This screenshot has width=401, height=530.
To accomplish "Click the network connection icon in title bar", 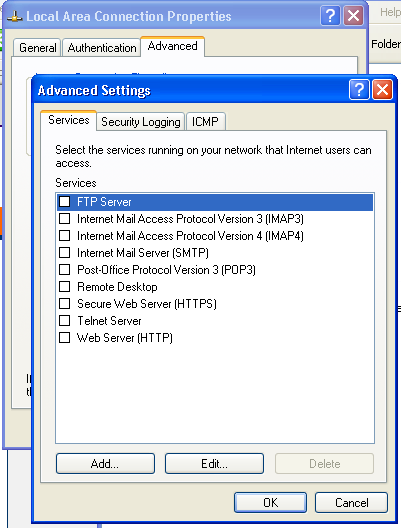I will click(15, 16).
